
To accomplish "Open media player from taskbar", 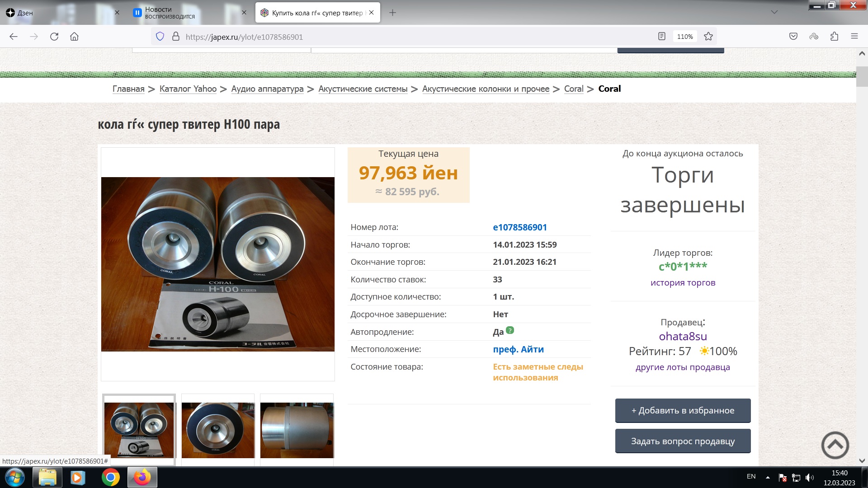I will click(78, 477).
